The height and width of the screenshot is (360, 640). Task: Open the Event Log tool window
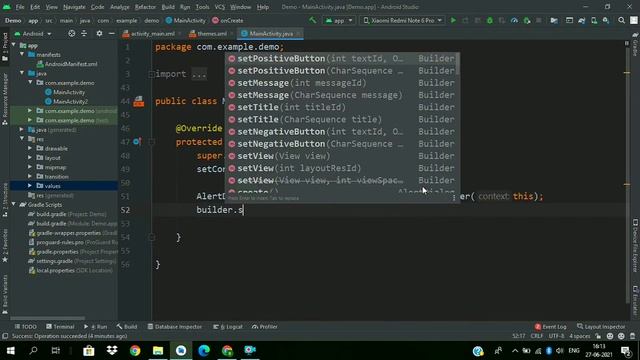551,327
